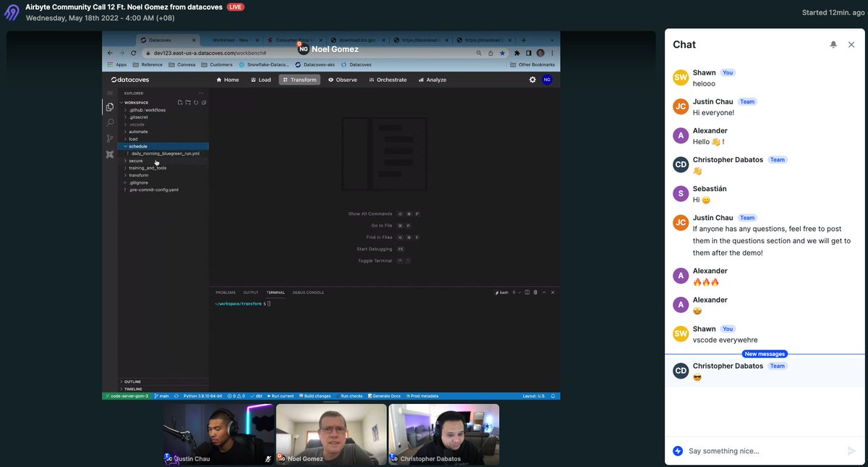Open the Search icon in activity bar
This screenshot has height=467, width=868.
pyautogui.click(x=110, y=122)
